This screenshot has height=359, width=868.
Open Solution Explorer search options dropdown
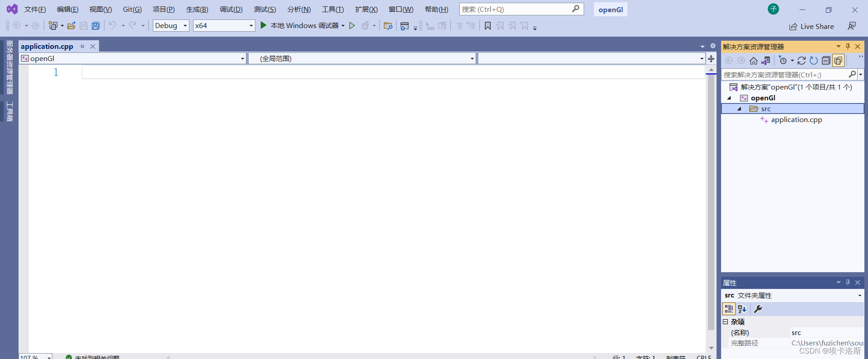pyautogui.click(x=861, y=75)
